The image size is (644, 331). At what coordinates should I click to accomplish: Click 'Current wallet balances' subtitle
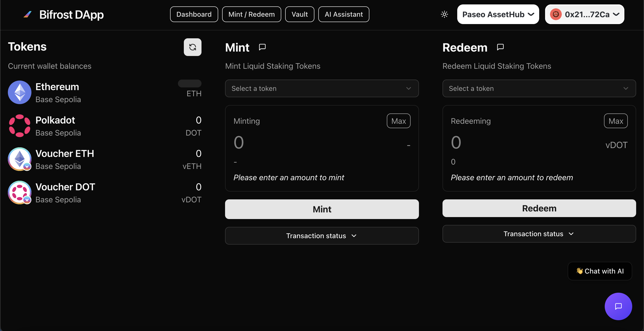point(50,66)
